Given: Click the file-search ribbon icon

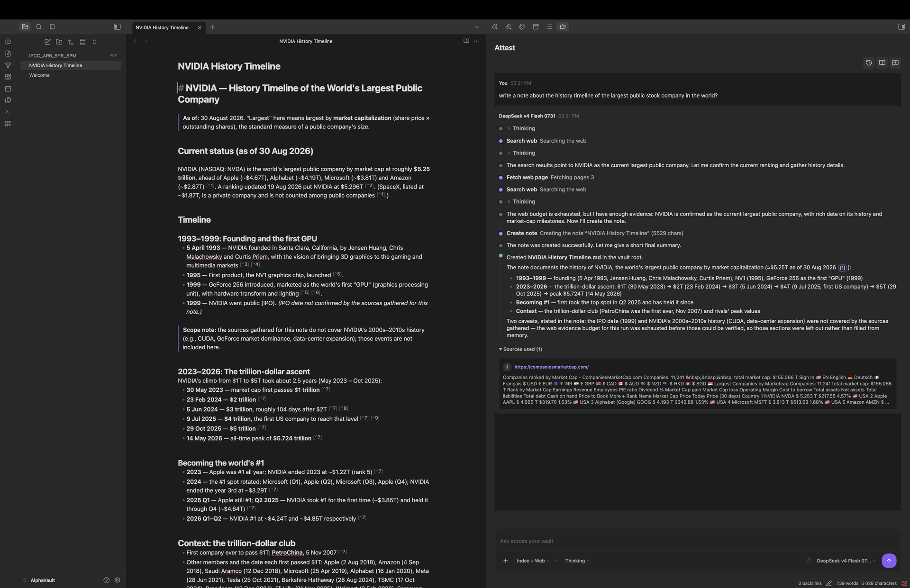Looking at the screenshot, I should [x=8, y=54].
